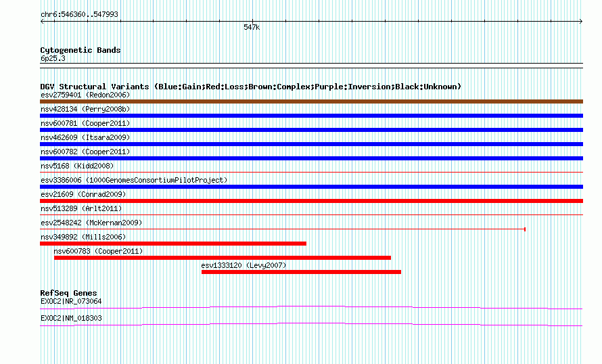
Task: Click the thin red line for nsv5168
Action: click(311, 173)
